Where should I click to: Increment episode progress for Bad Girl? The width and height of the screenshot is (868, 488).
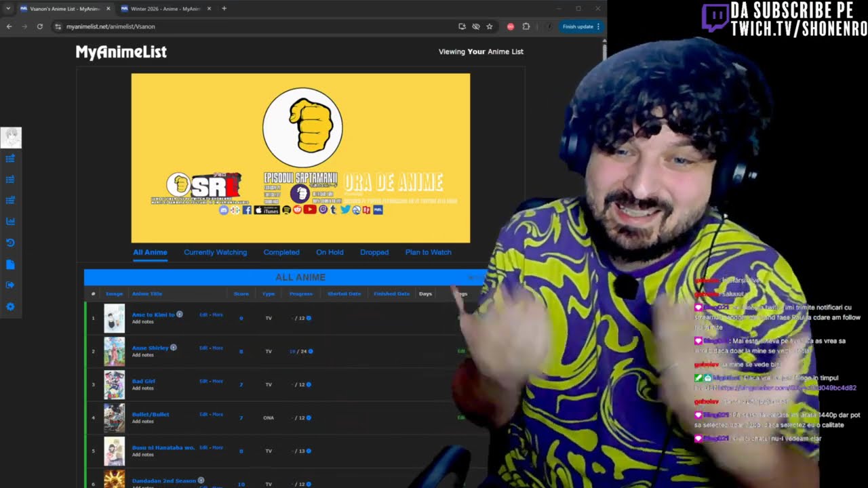309,384
